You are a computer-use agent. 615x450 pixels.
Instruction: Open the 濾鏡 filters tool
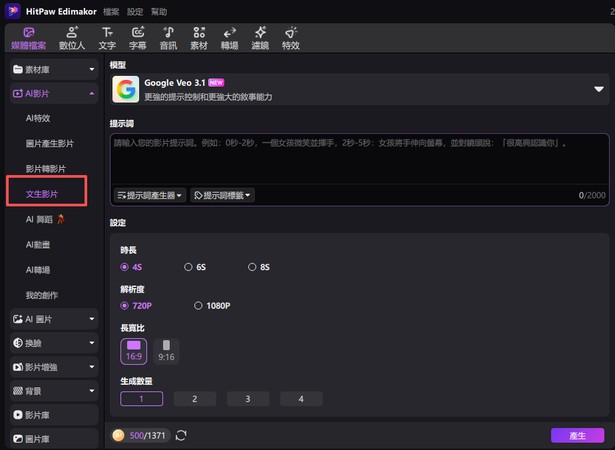(260, 38)
